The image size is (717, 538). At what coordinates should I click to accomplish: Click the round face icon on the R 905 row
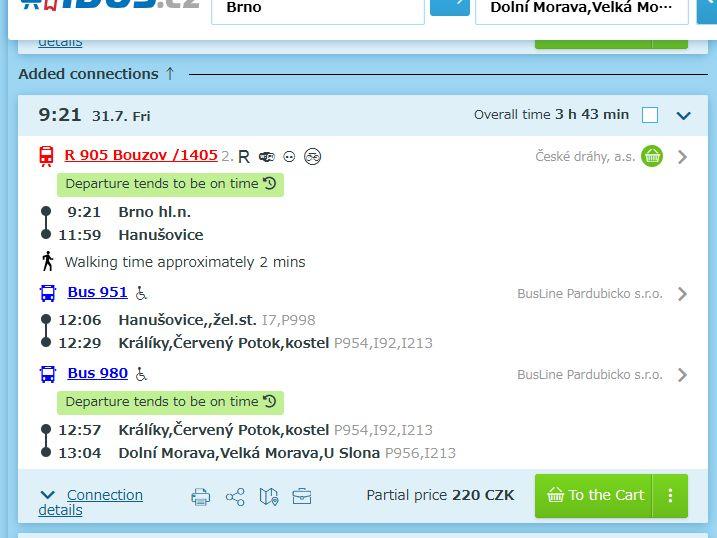coord(289,157)
